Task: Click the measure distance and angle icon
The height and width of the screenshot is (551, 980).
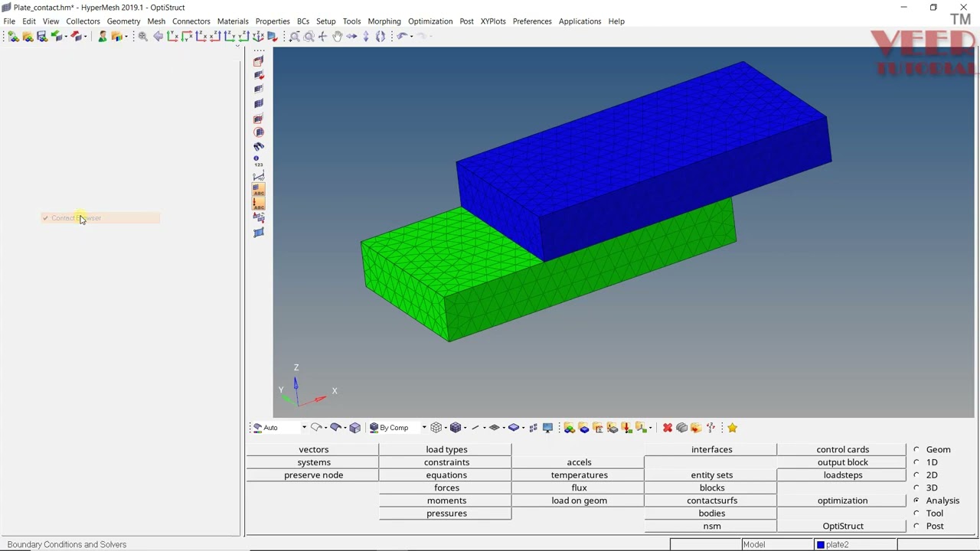Action: coord(259,175)
